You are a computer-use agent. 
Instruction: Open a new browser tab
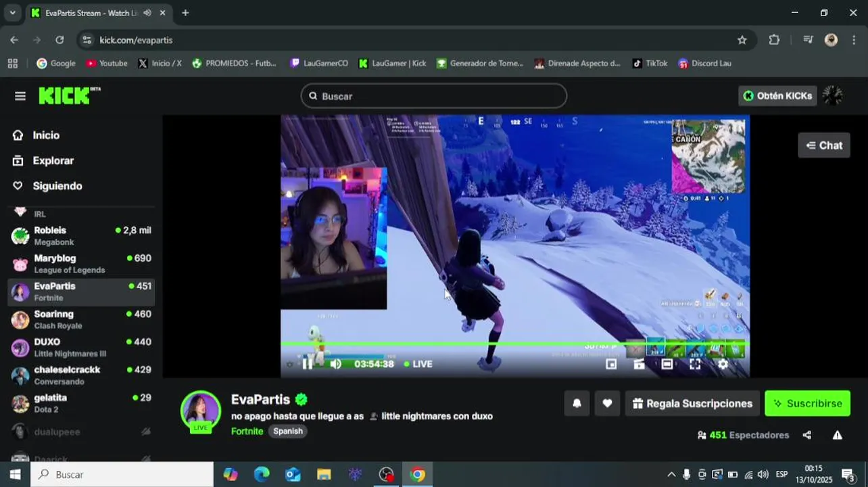[185, 13]
